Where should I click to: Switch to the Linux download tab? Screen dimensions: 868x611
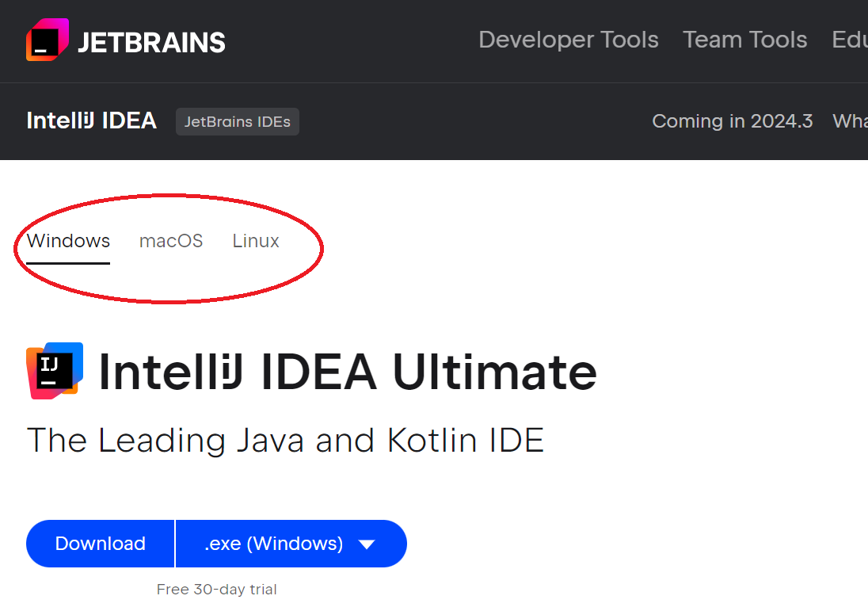click(255, 241)
